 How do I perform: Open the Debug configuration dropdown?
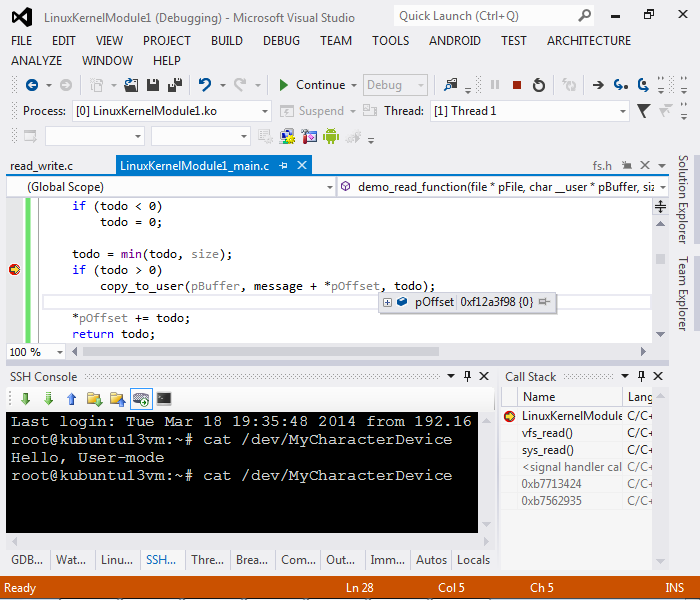tap(395, 85)
